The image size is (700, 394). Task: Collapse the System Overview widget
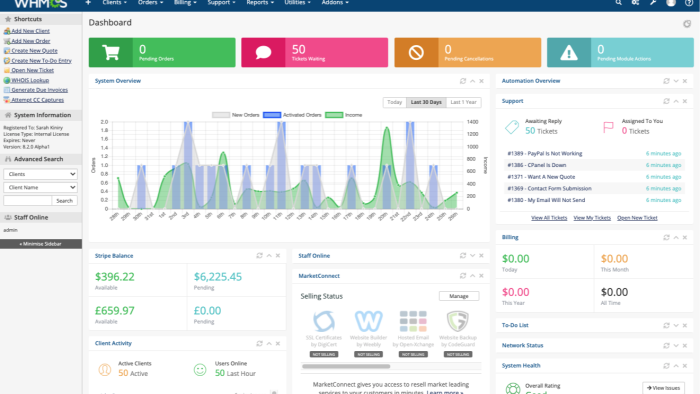click(472, 81)
